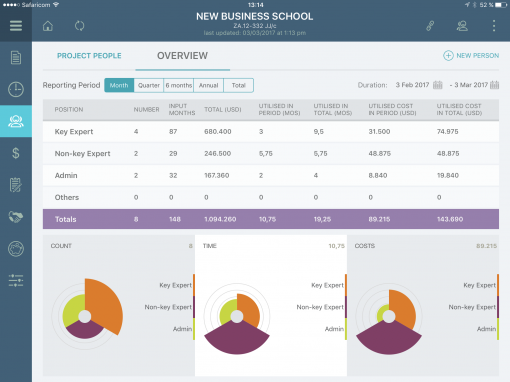
Task: Select the Non-key Expert table row
Action: [271, 154]
